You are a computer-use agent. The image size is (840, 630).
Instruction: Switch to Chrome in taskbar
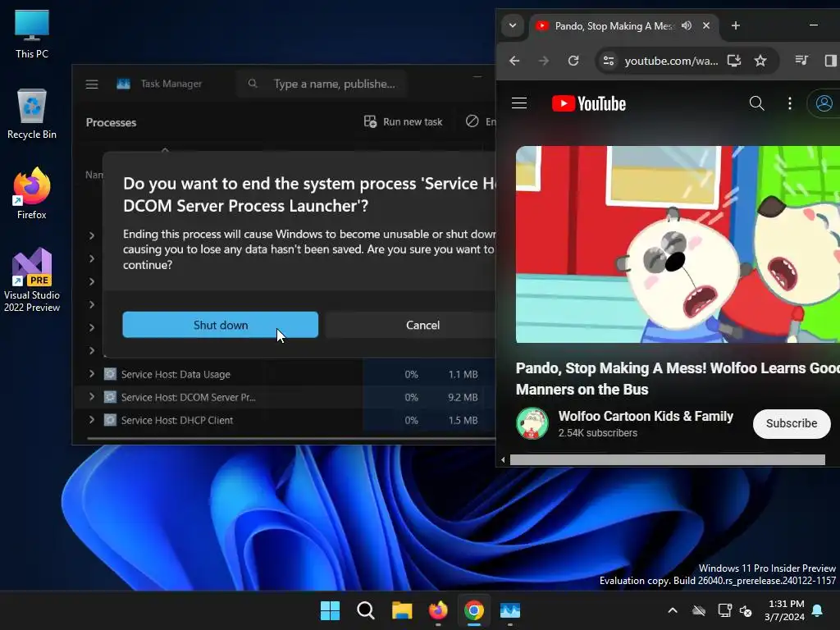point(473,610)
